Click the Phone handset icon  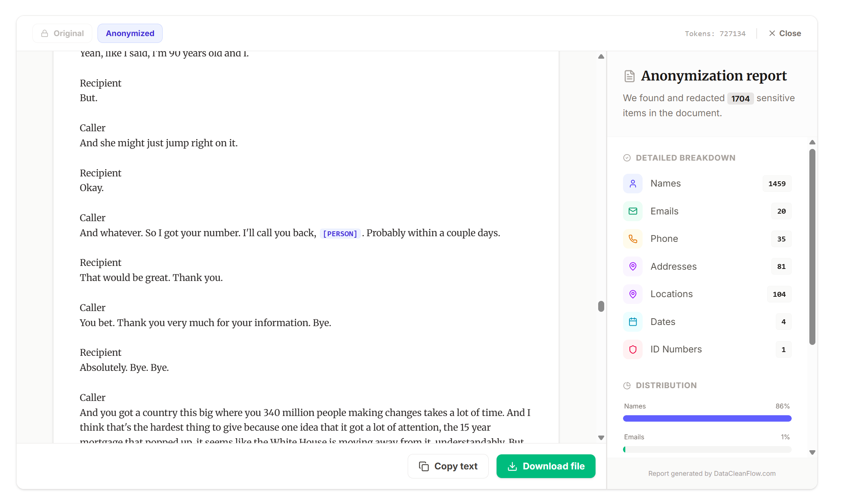click(632, 239)
